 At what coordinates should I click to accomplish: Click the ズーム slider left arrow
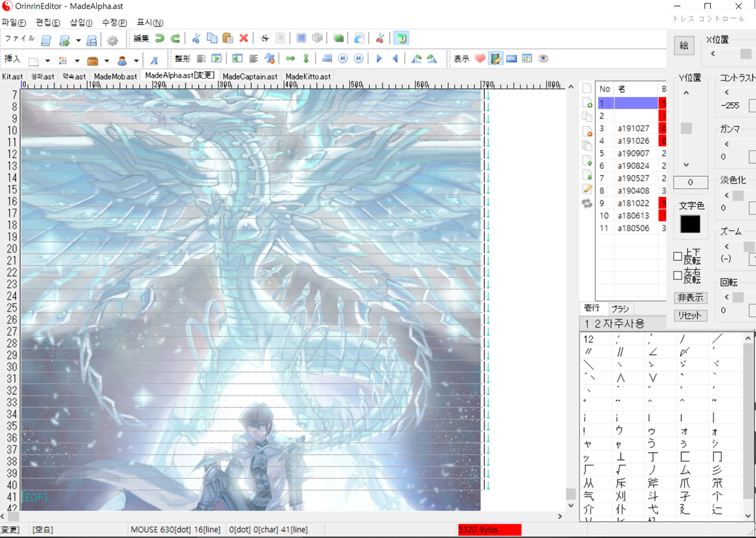pos(726,247)
